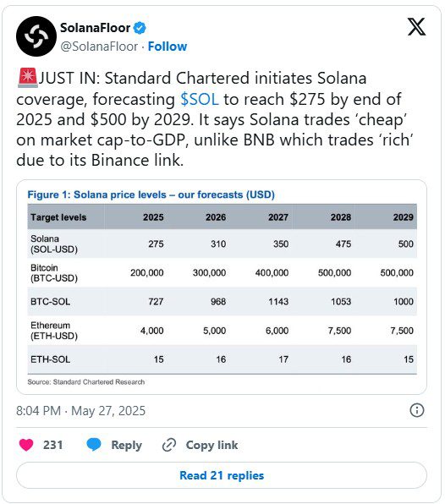Open the X logo link
This screenshot has width=445, height=504.
(x=417, y=27)
